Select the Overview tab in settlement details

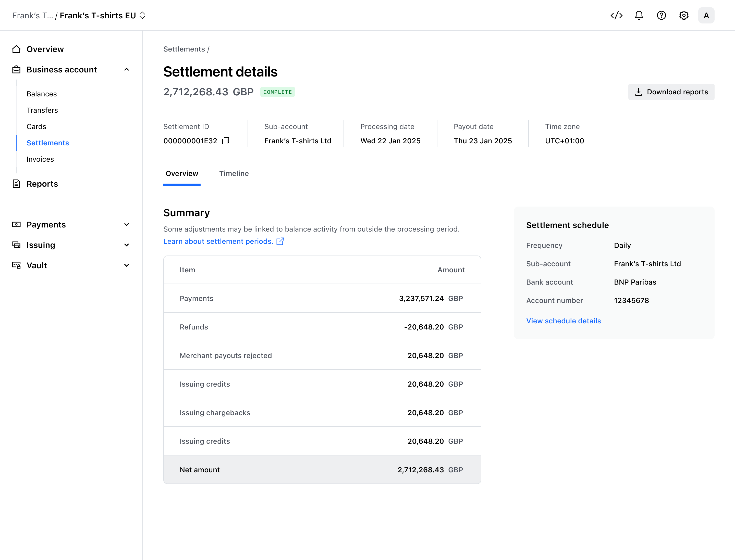click(x=182, y=173)
